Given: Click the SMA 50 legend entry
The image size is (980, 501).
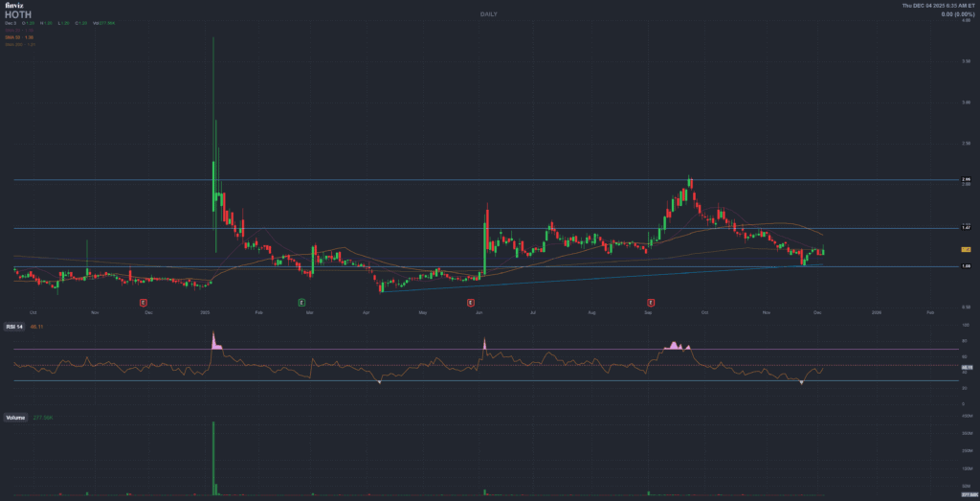Looking at the screenshot, I should pyautogui.click(x=13, y=37).
